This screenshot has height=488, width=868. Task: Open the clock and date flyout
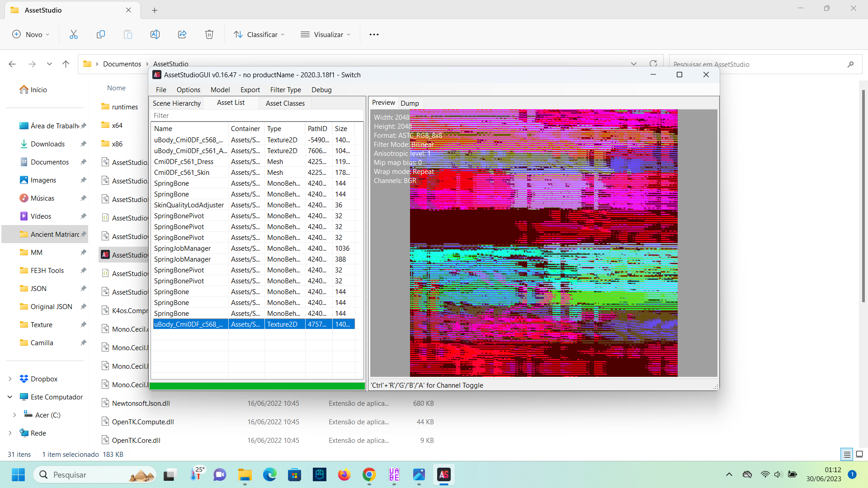click(x=824, y=474)
